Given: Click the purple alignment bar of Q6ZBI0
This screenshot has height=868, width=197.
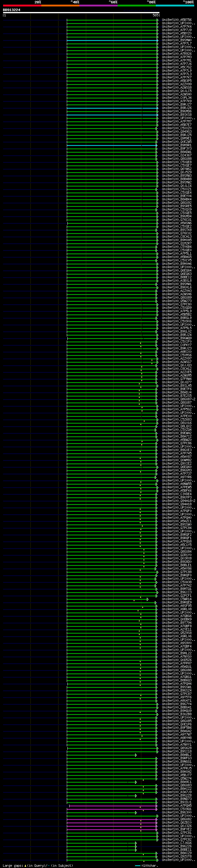Looking at the screenshot, I should [112, 823].
